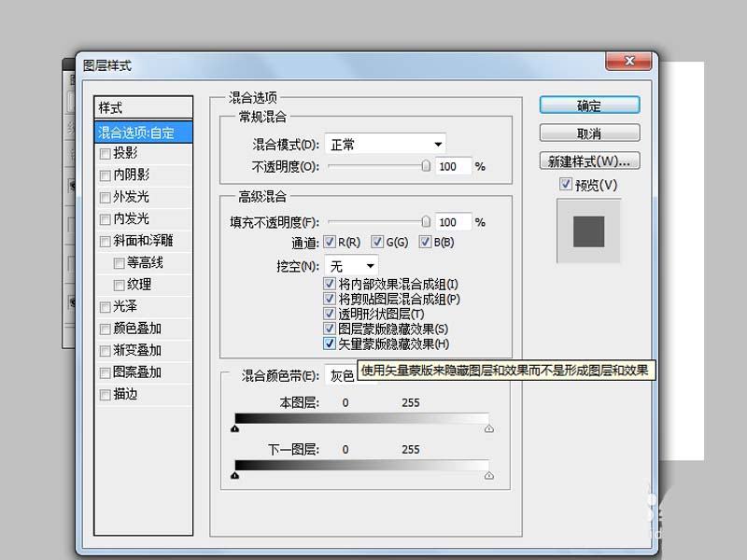
Task: Click the 填充不透明度(F) slider handle
Action: pos(426,221)
